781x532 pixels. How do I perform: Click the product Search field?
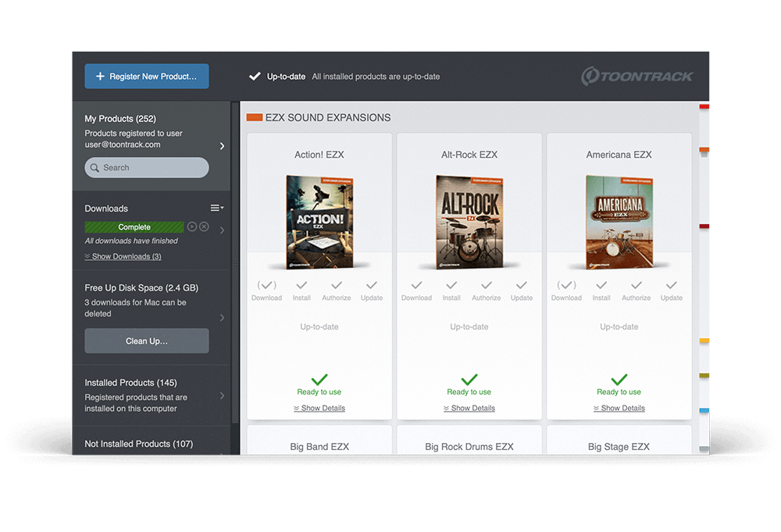click(147, 167)
